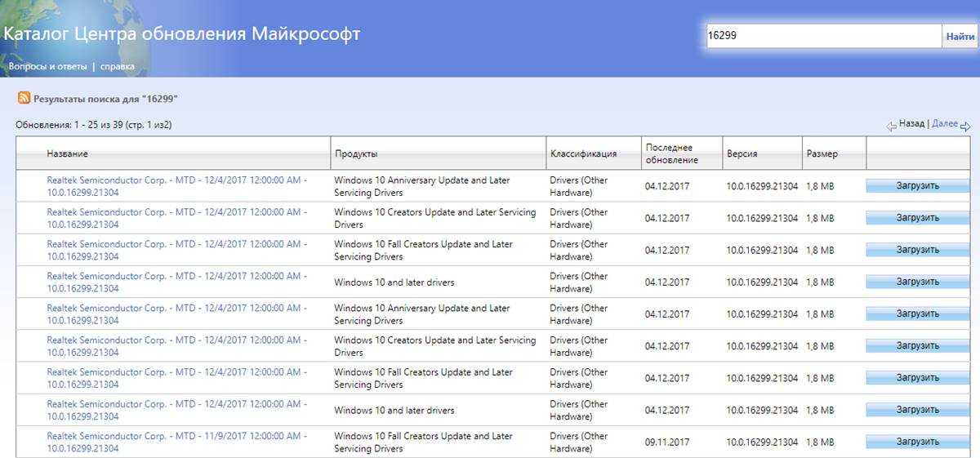Click second Windows 10 and later drivers cell

tap(394, 410)
